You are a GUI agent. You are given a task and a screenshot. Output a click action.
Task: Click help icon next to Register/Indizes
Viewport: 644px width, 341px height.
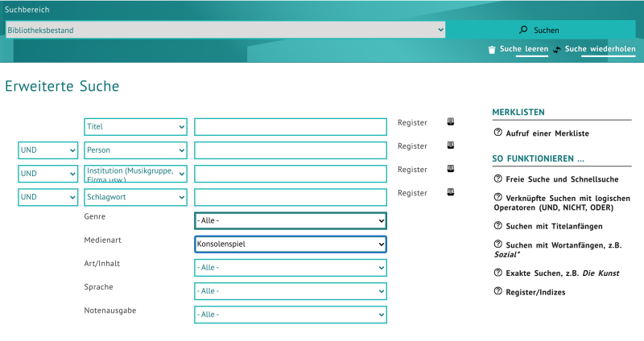[497, 292]
